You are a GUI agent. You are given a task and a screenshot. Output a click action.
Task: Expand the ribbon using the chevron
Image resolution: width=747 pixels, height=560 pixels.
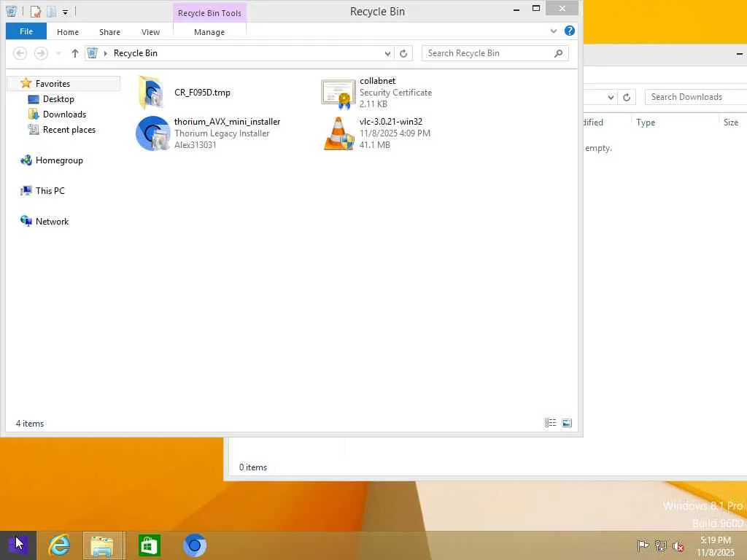pos(554,31)
